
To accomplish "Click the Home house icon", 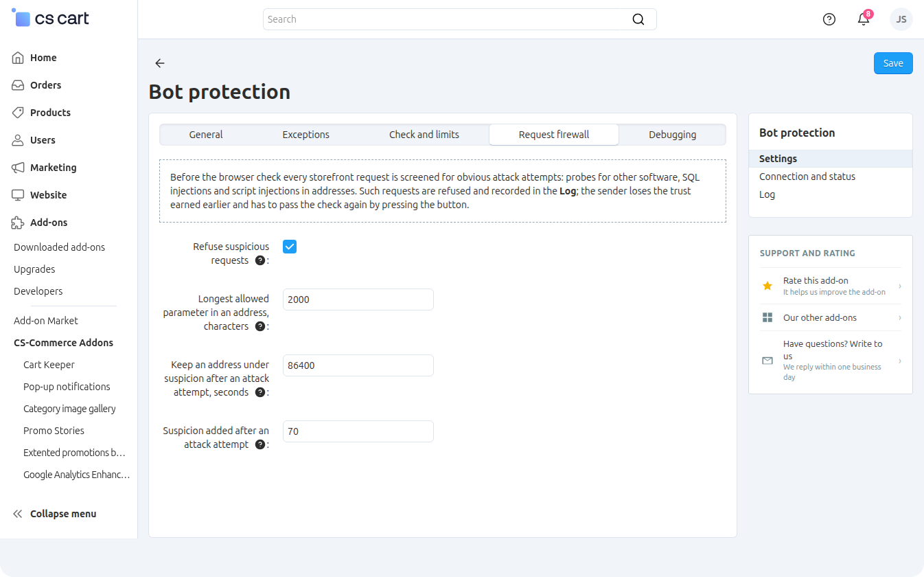I will 19,58.
